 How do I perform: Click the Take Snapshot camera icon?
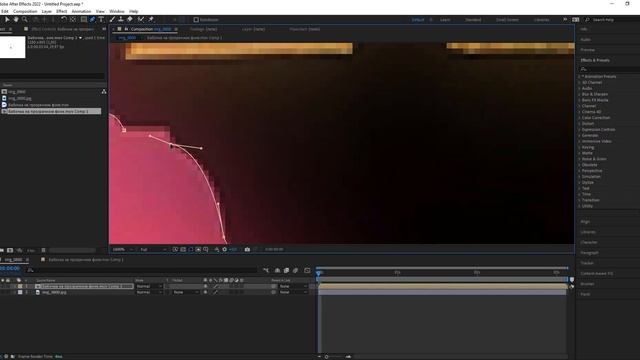click(247, 249)
